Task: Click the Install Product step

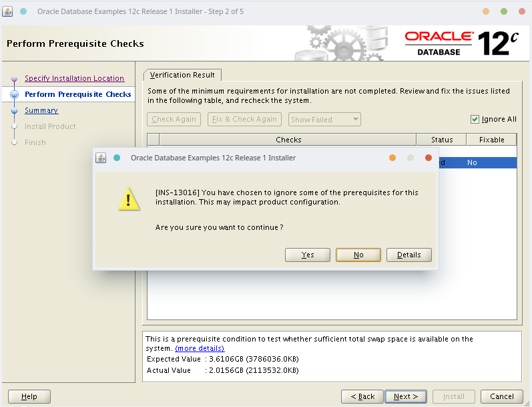Action: [x=50, y=126]
